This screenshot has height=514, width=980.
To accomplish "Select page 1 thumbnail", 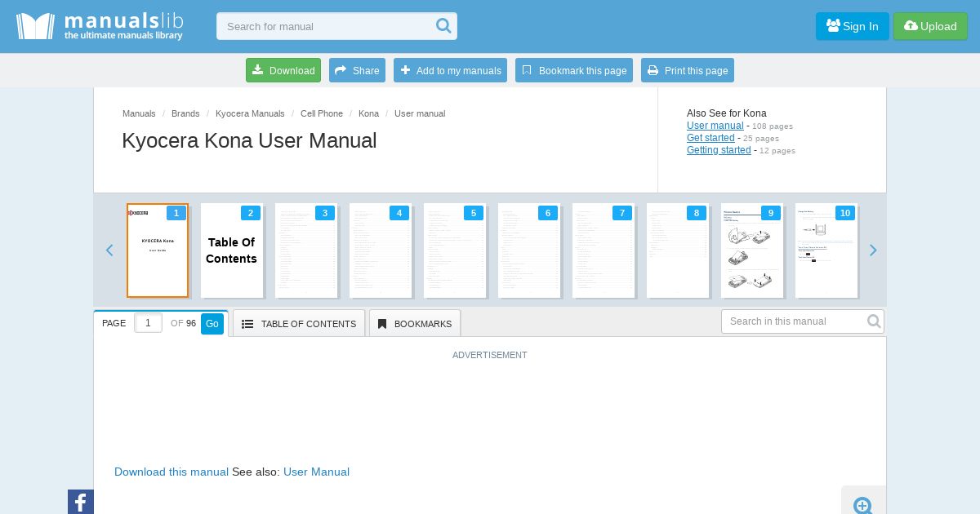I will click(158, 250).
